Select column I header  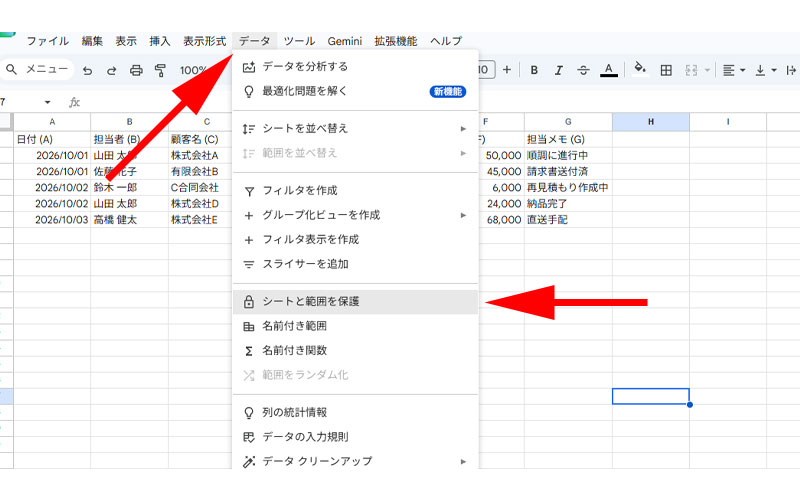pos(728,122)
